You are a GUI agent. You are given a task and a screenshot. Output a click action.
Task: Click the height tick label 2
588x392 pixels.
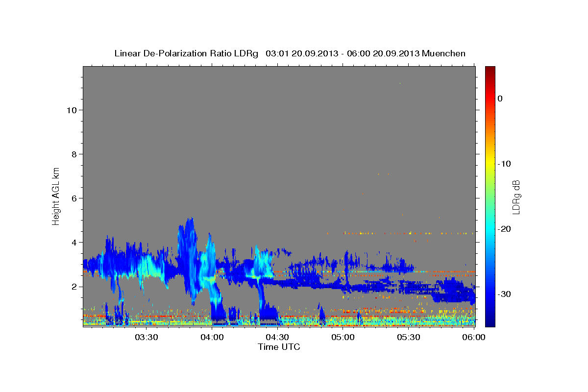(x=74, y=286)
